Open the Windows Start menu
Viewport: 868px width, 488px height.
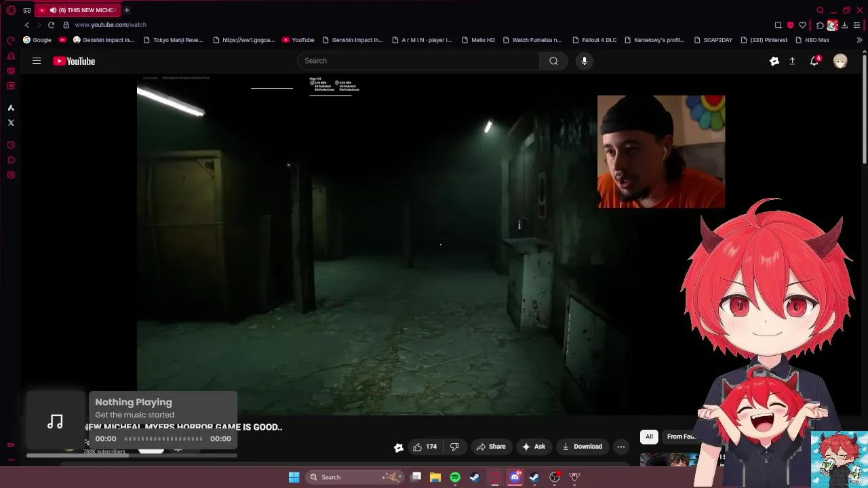click(x=294, y=477)
